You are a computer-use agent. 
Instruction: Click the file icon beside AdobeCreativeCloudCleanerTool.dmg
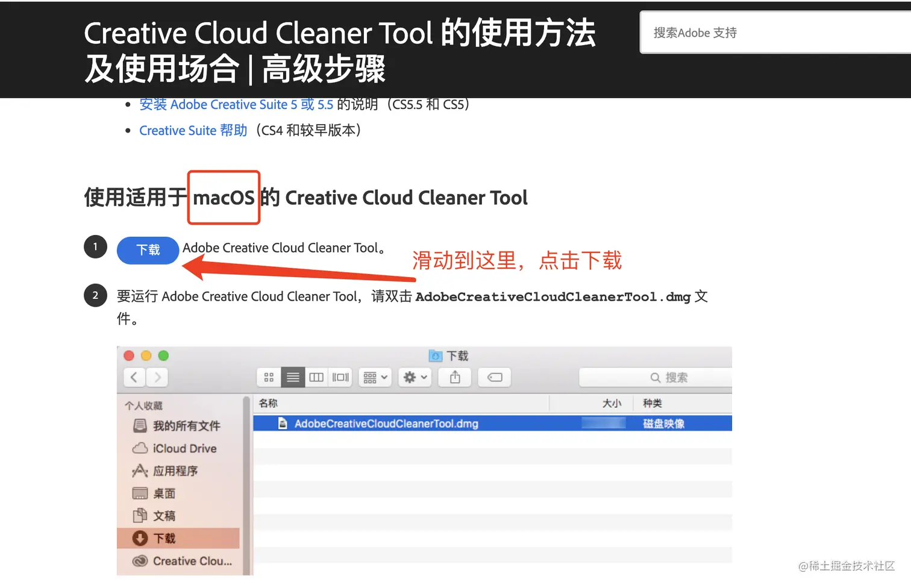point(283,424)
